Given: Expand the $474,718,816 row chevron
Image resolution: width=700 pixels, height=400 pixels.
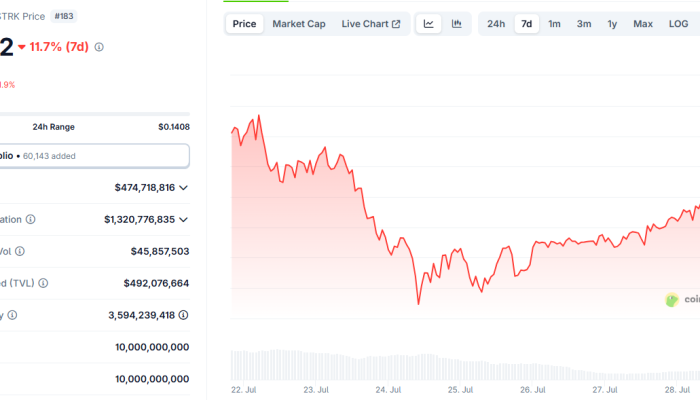Looking at the screenshot, I should click(183, 187).
